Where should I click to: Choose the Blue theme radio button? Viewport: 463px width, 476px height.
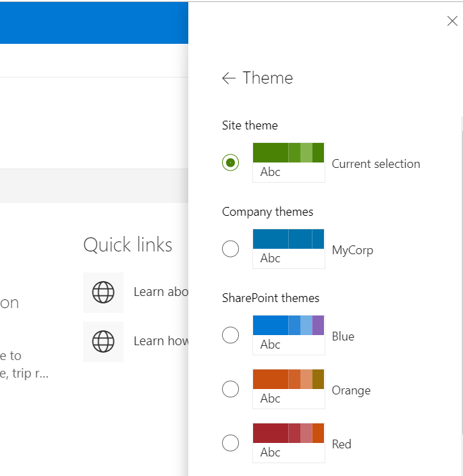(230, 335)
